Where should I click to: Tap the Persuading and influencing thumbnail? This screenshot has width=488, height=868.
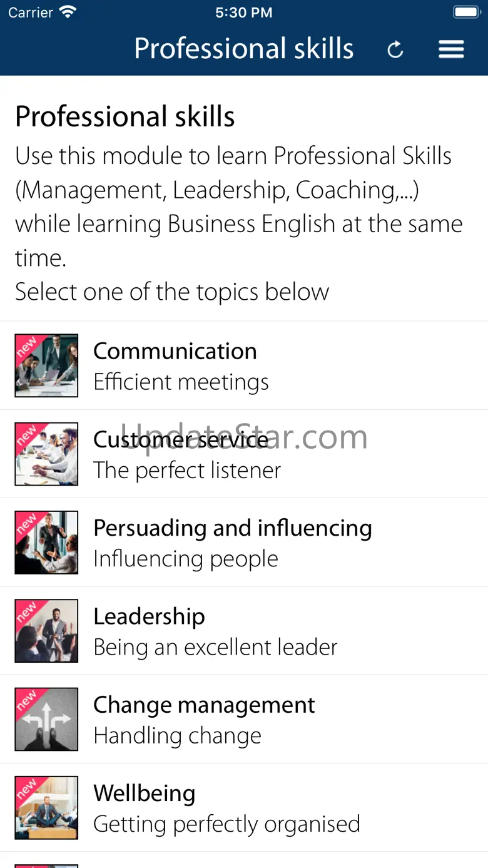tap(46, 542)
